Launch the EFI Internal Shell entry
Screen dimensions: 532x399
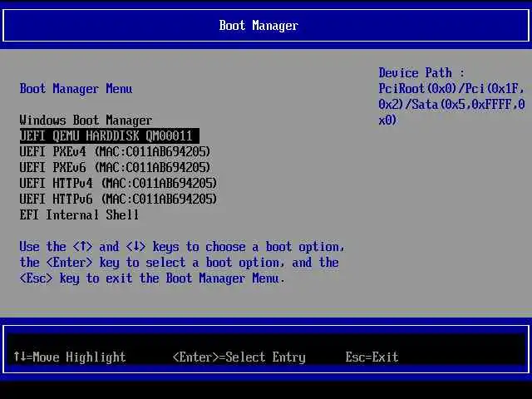(79, 214)
